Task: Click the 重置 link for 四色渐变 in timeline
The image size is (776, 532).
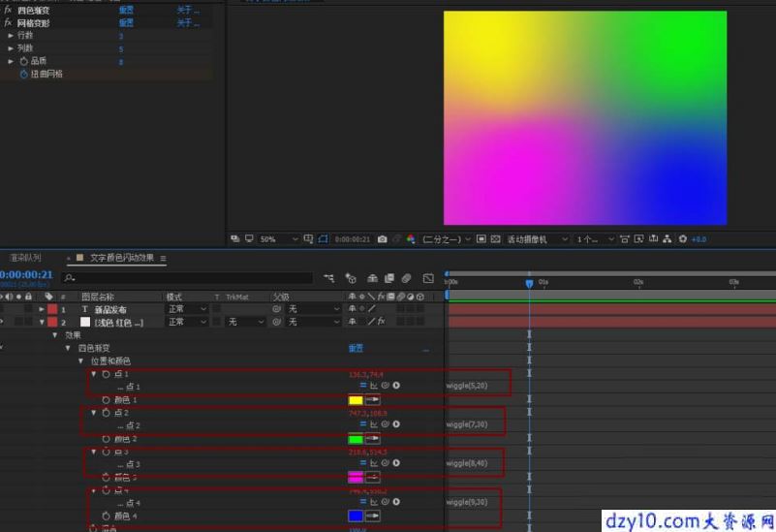Action: [x=356, y=349]
